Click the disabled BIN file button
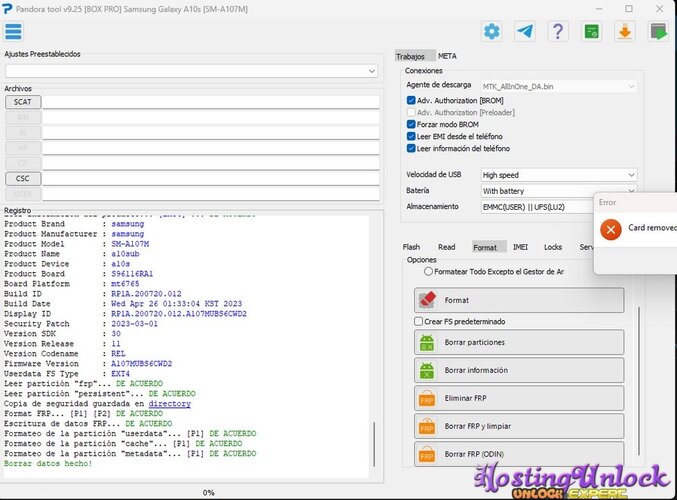Screen dimensions: 677x500 tap(23, 117)
